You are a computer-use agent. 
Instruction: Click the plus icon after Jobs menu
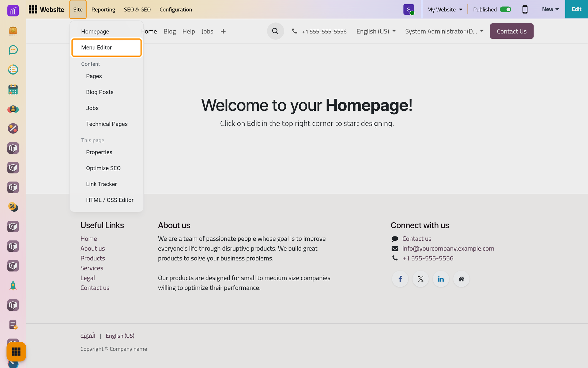pos(223,31)
